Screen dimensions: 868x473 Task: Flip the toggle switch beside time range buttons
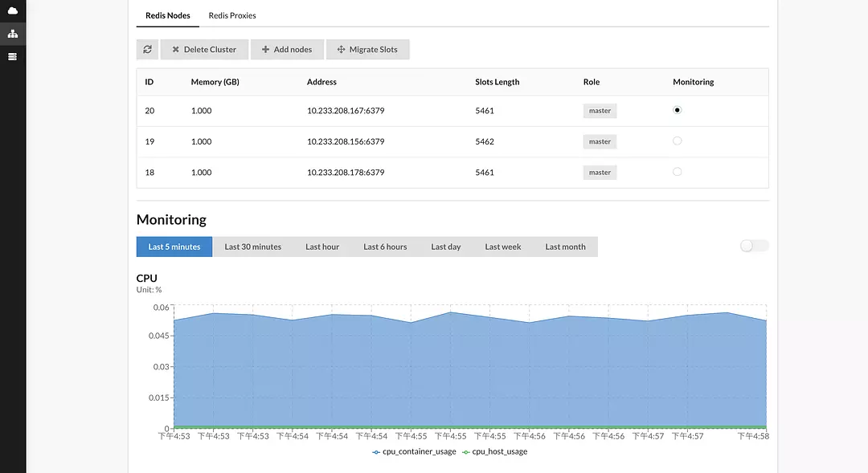pyautogui.click(x=753, y=247)
